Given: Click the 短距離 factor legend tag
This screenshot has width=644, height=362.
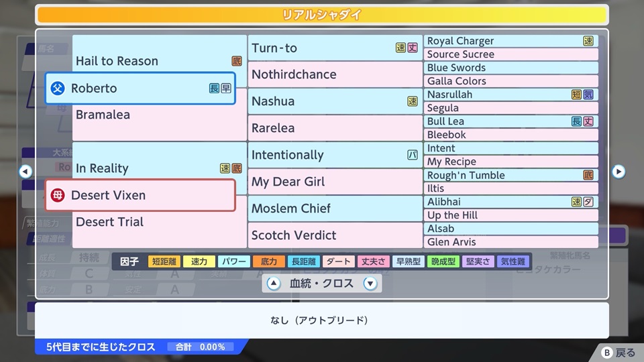Looking at the screenshot, I should pyautogui.click(x=164, y=261).
